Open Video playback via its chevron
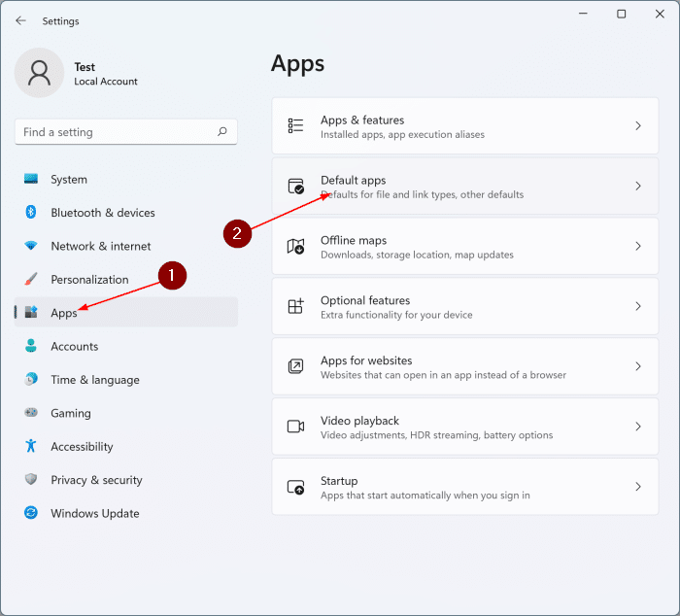This screenshot has height=616, width=680. [x=638, y=427]
